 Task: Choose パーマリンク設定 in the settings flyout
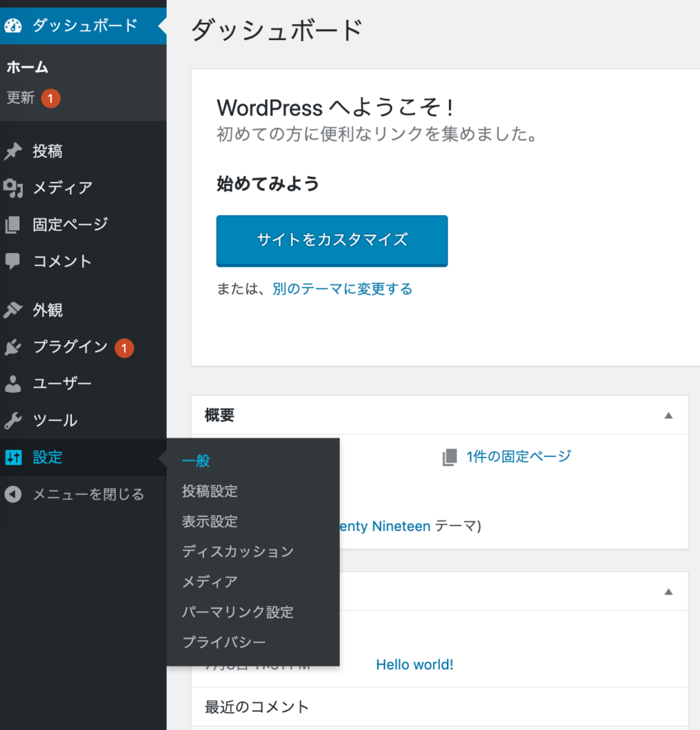click(x=238, y=612)
